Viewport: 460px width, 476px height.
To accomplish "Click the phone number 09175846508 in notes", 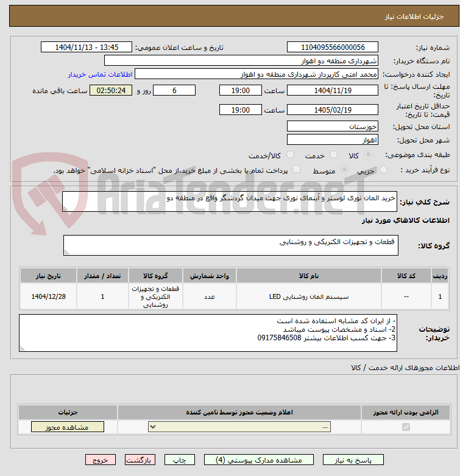I will click(x=279, y=338).
